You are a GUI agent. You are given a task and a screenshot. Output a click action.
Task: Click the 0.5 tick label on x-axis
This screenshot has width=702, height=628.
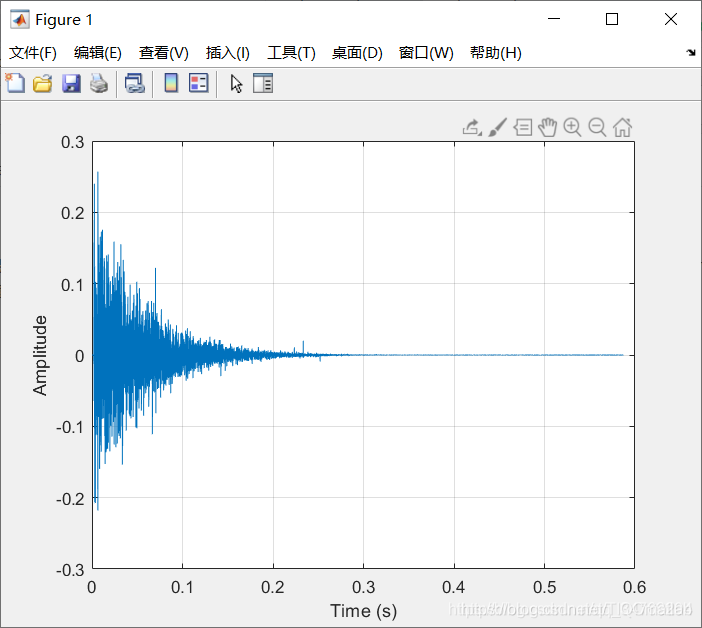(544, 587)
